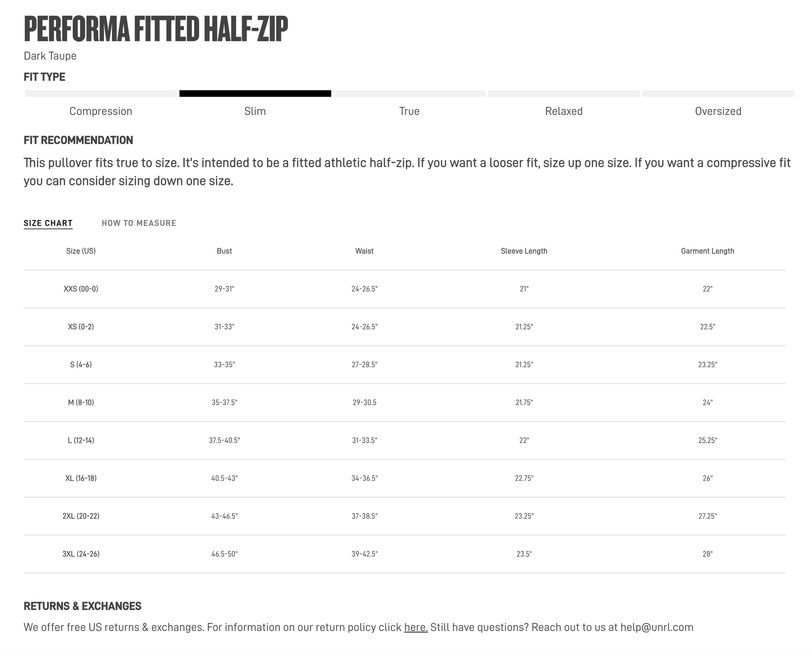Click the Waist column header
The height and width of the screenshot is (656, 812).
click(x=364, y=251)
